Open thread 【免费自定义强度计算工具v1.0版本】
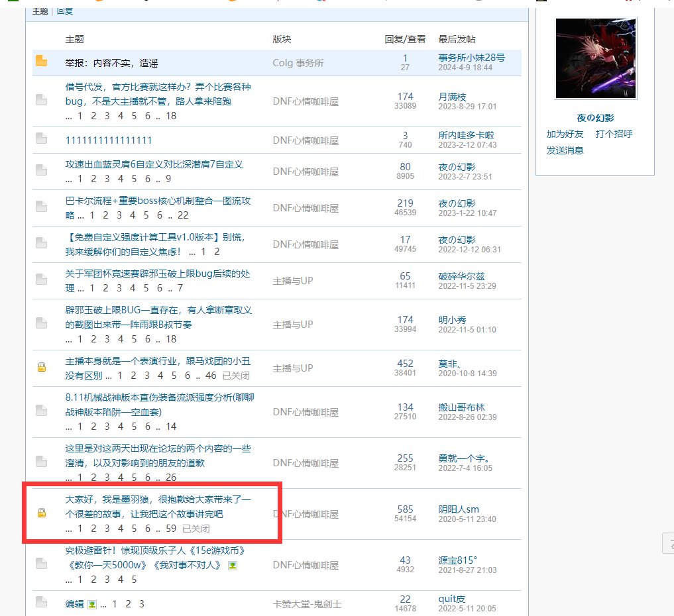The height and width of the screenshot is (616, 674). click(x=156, y=244)
